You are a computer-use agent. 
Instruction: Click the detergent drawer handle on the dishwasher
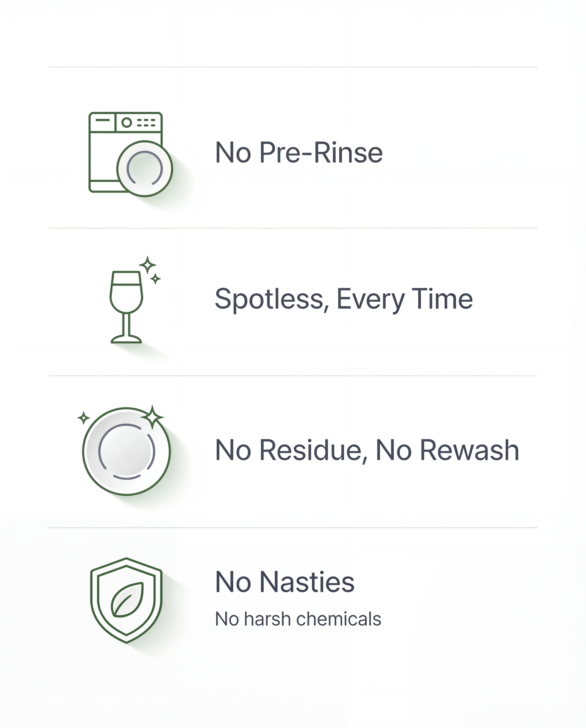103,120
